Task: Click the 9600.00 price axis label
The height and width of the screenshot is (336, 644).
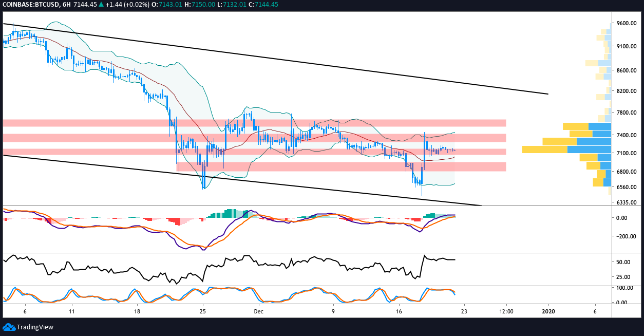Action: pyautogui.click(x=627, y=24)
